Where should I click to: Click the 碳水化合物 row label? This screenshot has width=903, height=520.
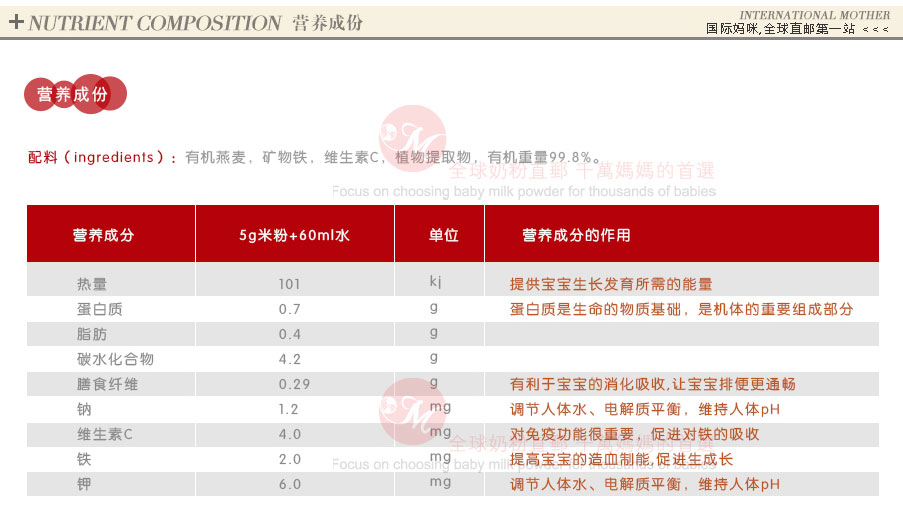tap(115, 359)
